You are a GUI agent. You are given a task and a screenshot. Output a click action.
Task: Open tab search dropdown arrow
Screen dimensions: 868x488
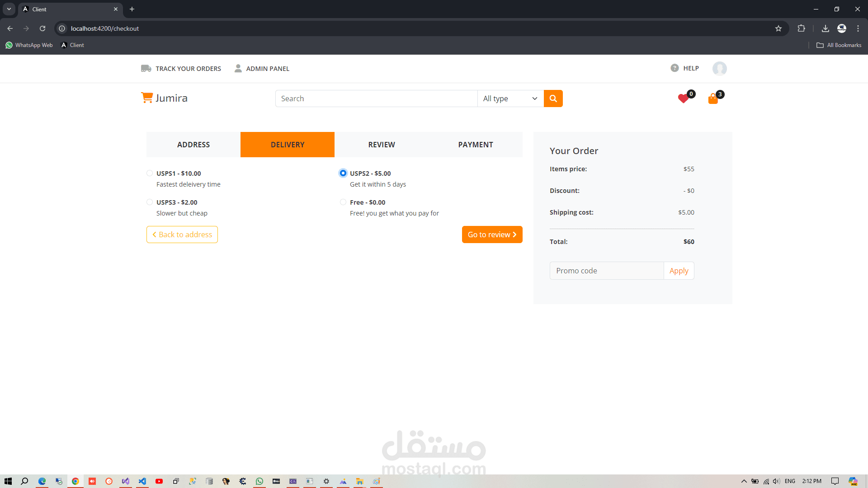coord(9,9)
